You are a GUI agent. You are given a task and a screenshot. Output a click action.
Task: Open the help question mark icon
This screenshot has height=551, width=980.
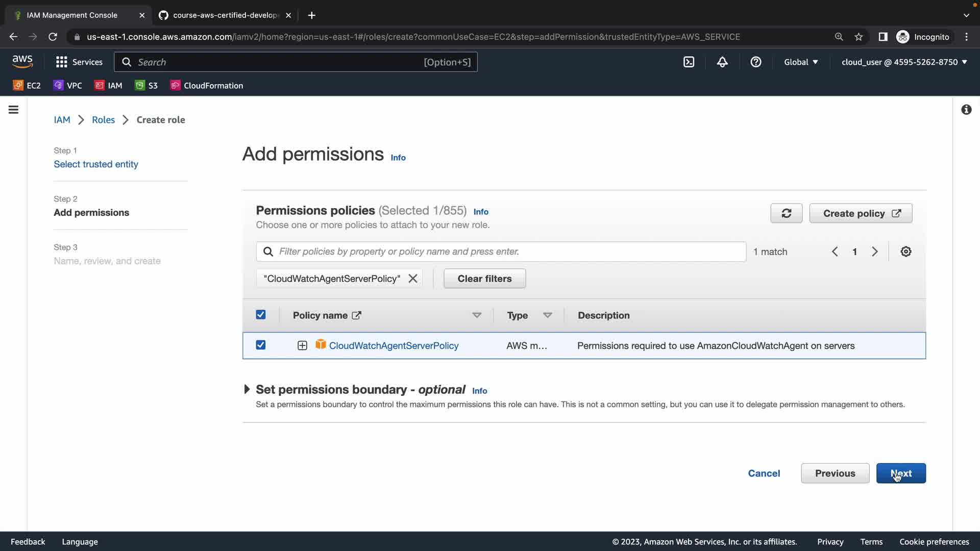point(756,62)
